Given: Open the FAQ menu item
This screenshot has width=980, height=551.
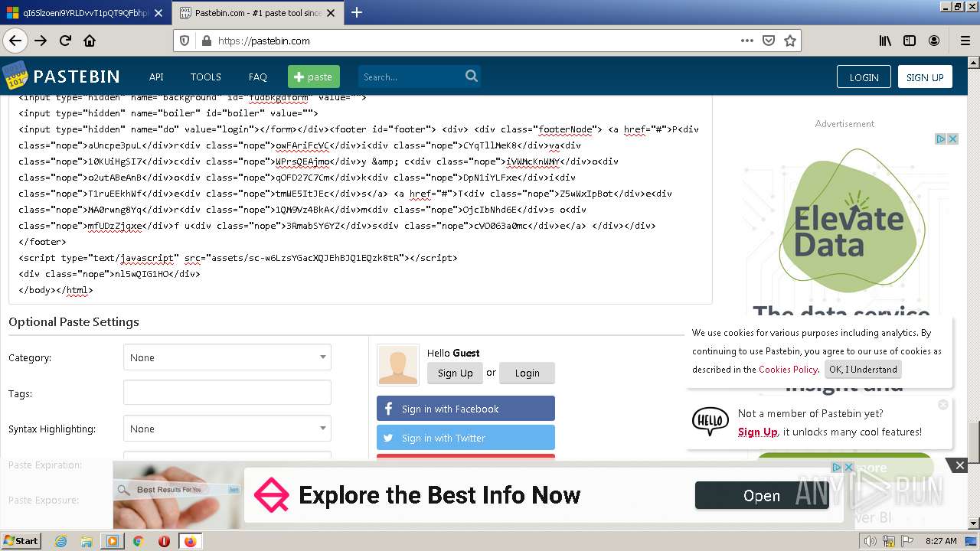Looking at the screenshot, I should (x=258, y=77).
